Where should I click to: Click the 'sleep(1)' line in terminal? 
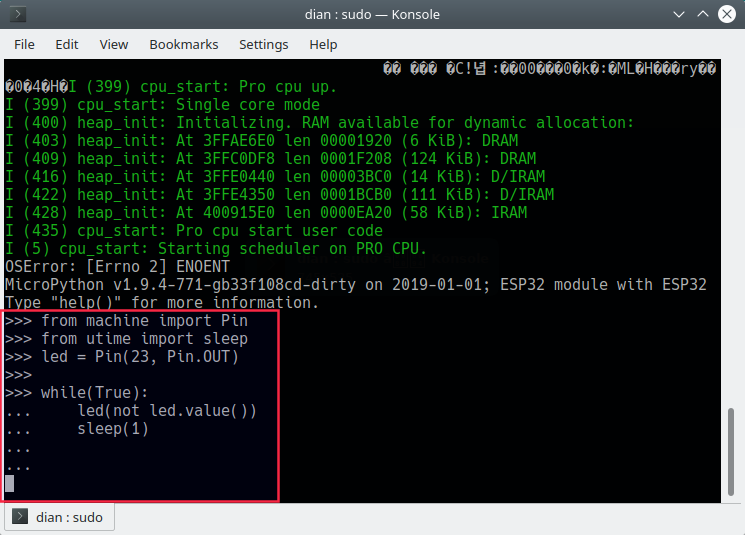coord(112,429)
